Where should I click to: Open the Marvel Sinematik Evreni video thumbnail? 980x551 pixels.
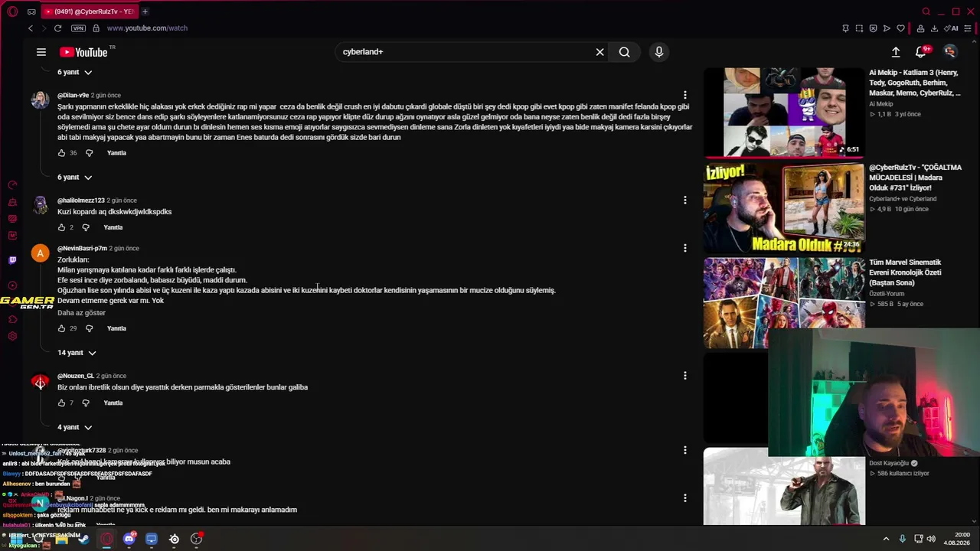pos(784,302)
